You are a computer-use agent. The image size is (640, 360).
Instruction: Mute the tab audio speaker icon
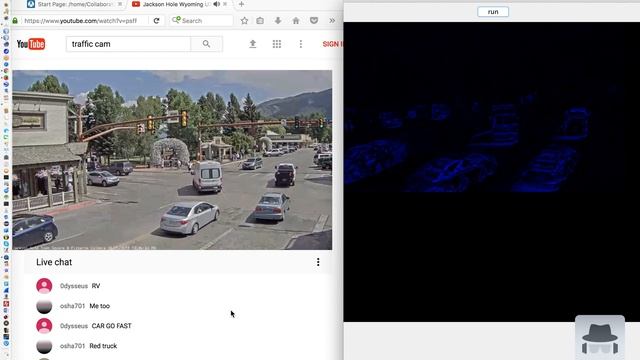coord(216,4)
